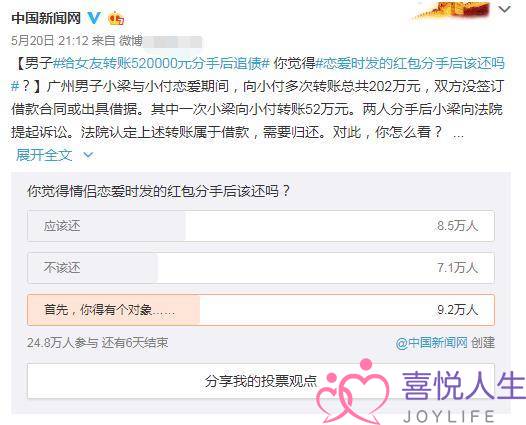Vote for the 应该还 option

pyautogui.click(x=261, y=226)
